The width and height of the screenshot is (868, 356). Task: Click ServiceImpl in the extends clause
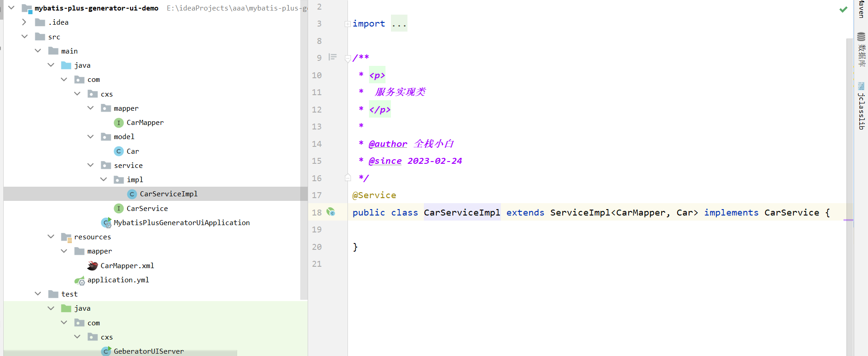(580, 212)
